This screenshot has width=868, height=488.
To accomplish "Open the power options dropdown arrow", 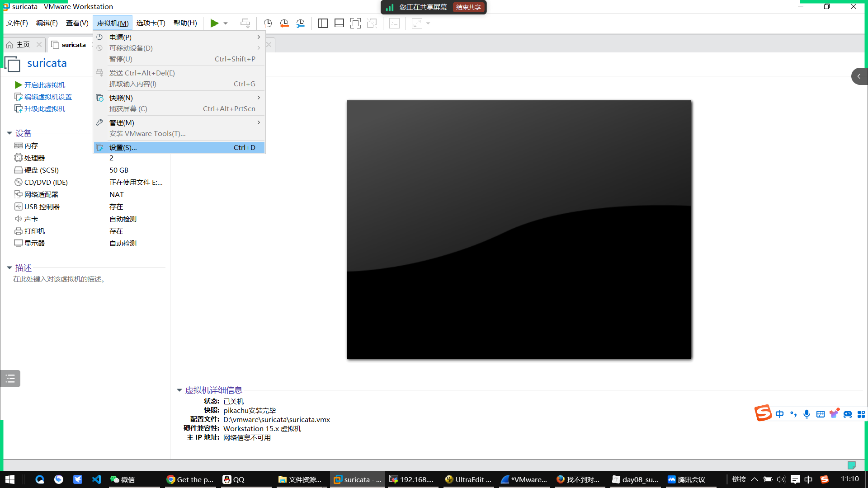I will point(226,23).
